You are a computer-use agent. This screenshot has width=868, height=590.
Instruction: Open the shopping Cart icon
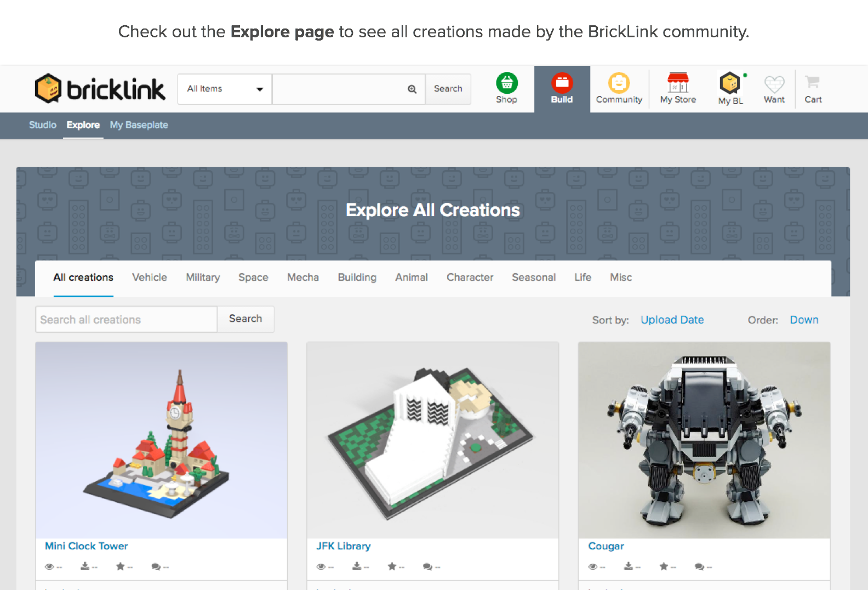[x=812, y=82]
